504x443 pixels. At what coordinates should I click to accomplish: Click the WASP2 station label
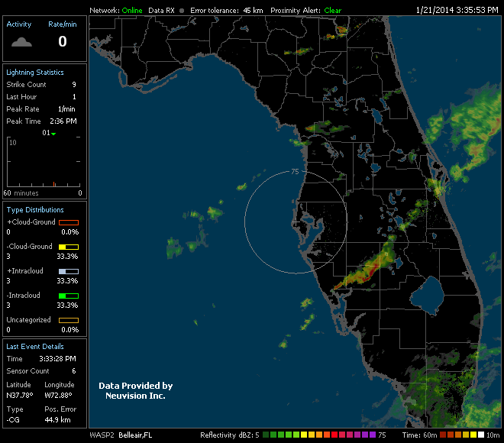pyautogui.click(x=102, y=435)
